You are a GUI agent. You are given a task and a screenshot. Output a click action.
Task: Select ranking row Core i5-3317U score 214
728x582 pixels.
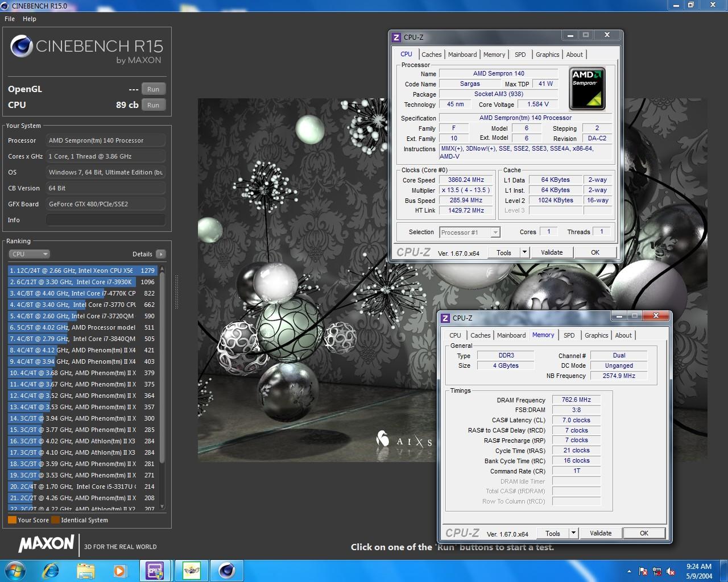tap(82, 487)
